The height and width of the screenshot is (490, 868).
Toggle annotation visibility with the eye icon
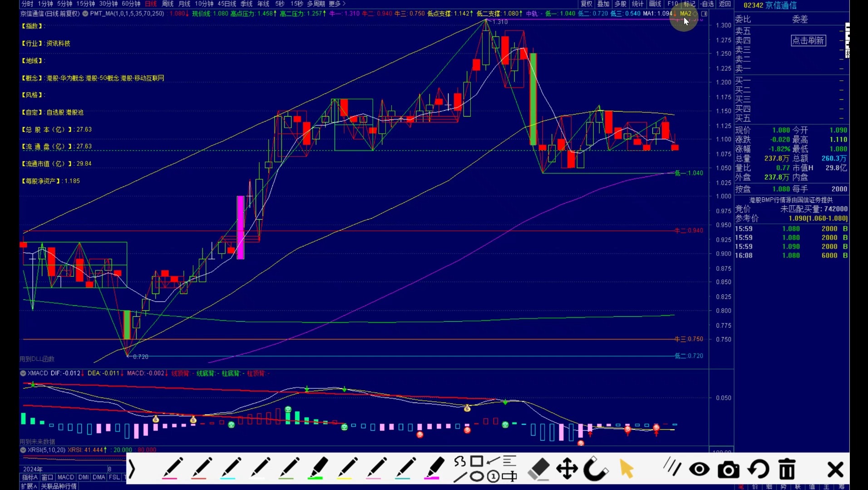pyautogui.click(x=699, y=469)
